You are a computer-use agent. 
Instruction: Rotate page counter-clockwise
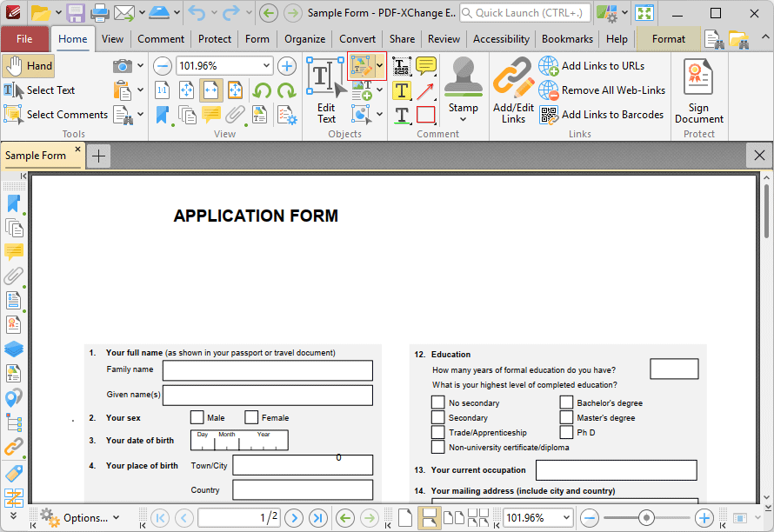pyautogui.click(x=262, y=90)
